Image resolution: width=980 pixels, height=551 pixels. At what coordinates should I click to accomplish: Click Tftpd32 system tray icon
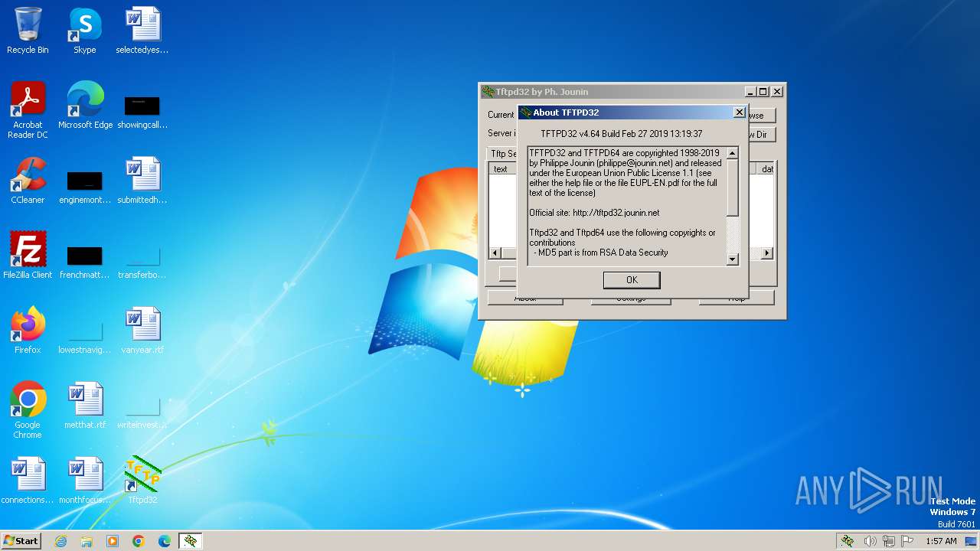(x=848, y=541)
